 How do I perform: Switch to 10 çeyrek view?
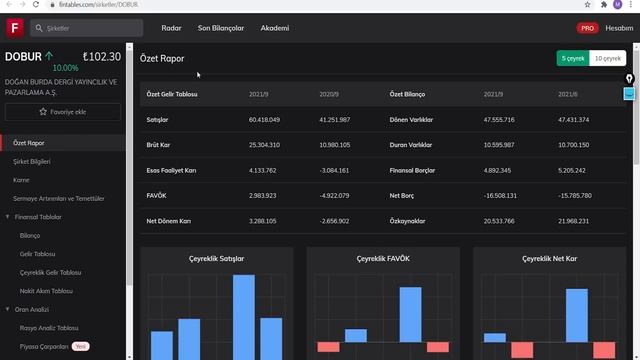click(x=608, y=58)
